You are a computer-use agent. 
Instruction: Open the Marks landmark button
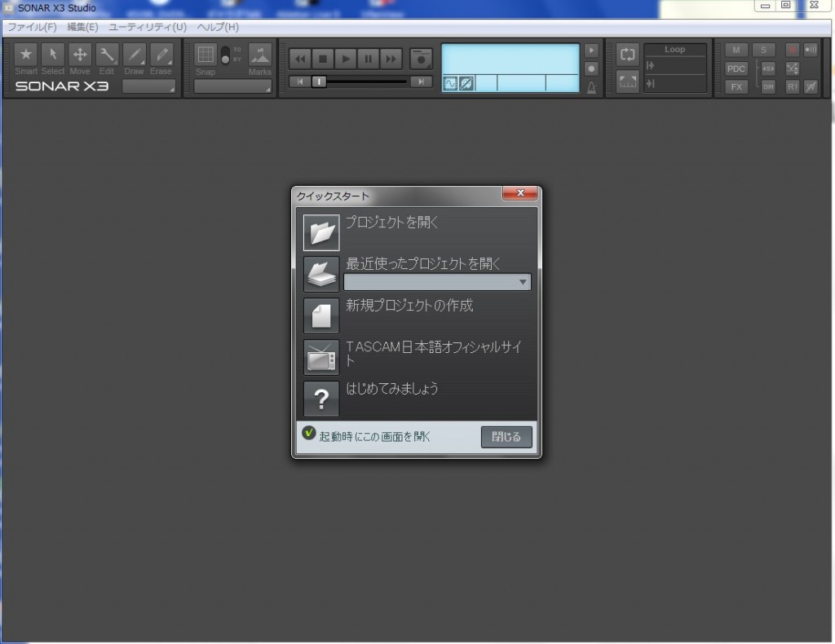(260, 55)
